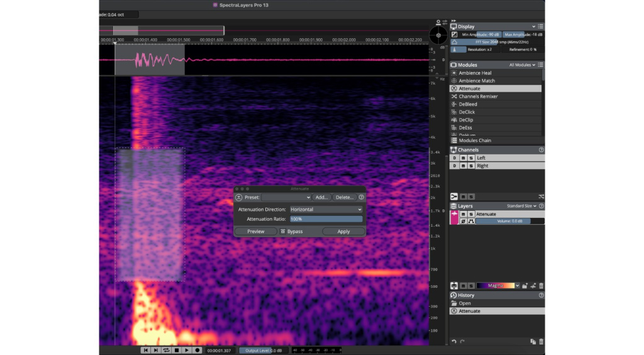Delete the selected layer trash icon
This screenshot has width=644, height=355.
[541, 286]
